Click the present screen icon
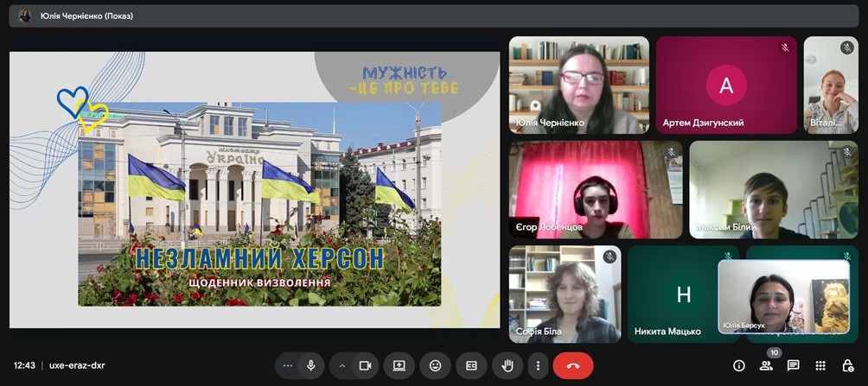This screenshot has height=386, width=868. (399, 365)
